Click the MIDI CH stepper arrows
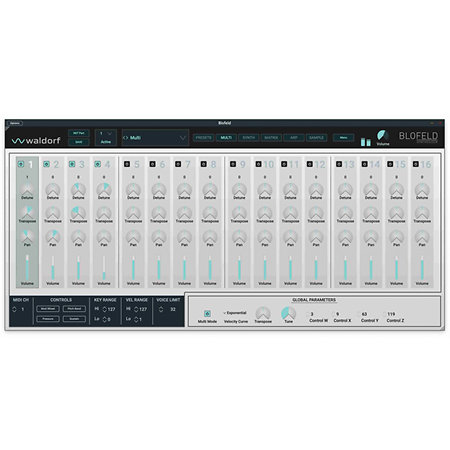450x450 pixels. pos(14,309)
